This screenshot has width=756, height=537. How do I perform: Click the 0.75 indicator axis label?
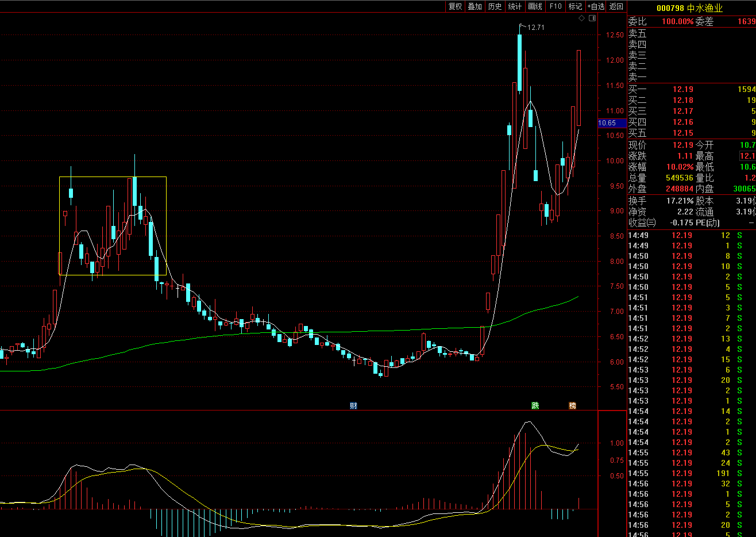click(617, 460)
